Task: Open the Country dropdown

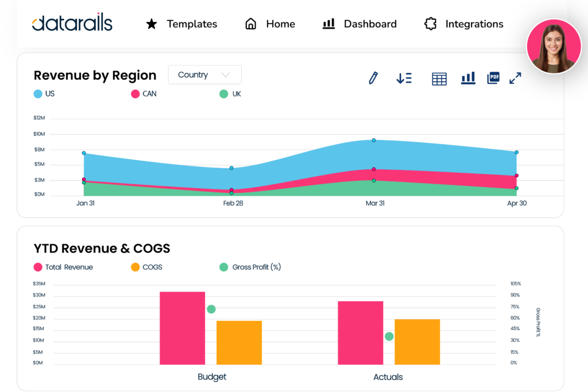Action: tap(204, 75)
